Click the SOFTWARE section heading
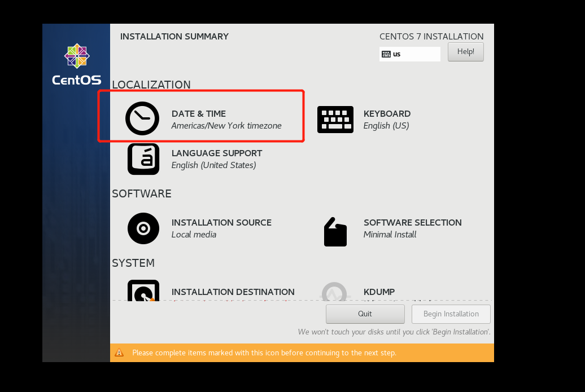 click(142, 194)
